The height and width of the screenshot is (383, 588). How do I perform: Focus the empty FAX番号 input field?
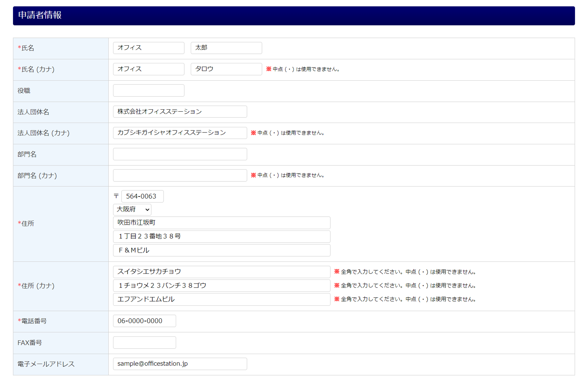[x=144, y=342]
